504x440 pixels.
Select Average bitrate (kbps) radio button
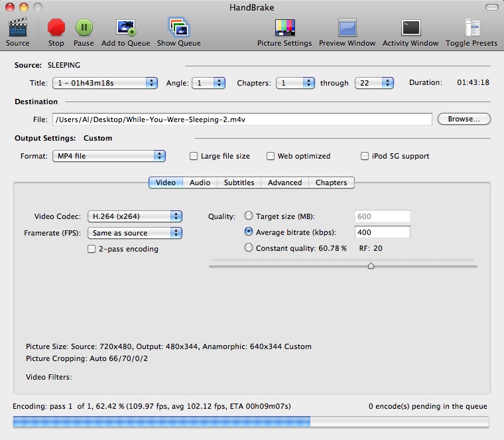249,232
